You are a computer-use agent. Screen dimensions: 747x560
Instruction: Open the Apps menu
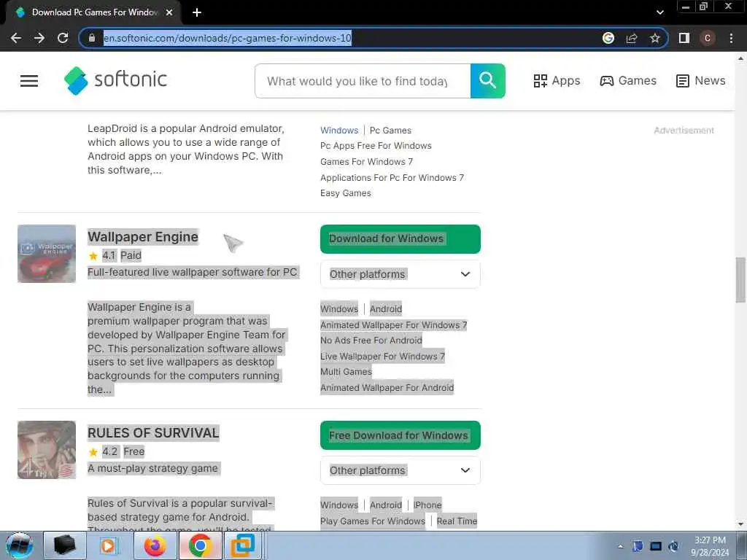pyautogui.click(x=557, y=80)
